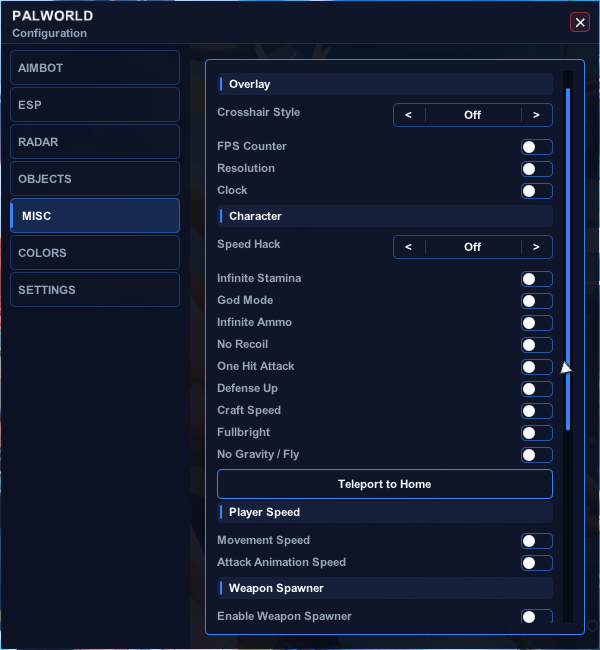Enable the FPS Counter toggle
The height and width of the screenshot is (650, 600).
537,147
